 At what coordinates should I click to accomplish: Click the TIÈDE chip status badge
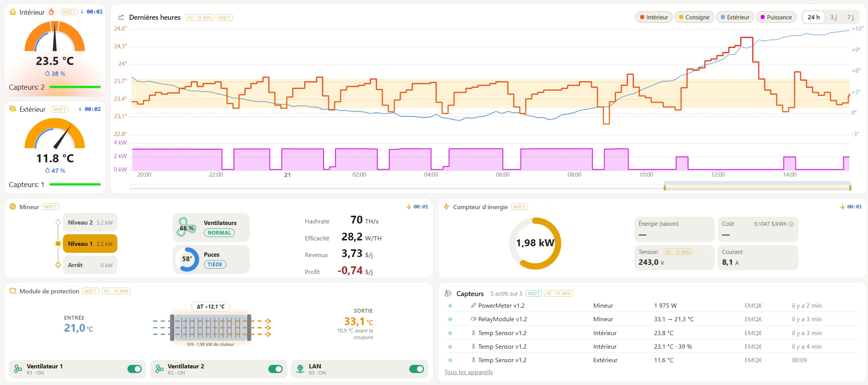coord(215,264)
